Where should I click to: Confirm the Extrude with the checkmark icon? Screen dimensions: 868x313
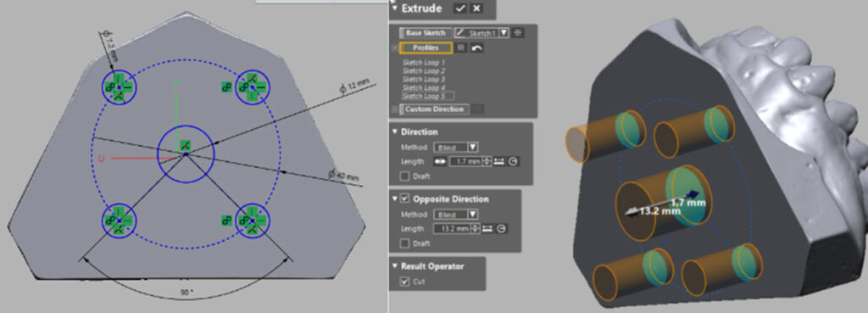[459, 8]
